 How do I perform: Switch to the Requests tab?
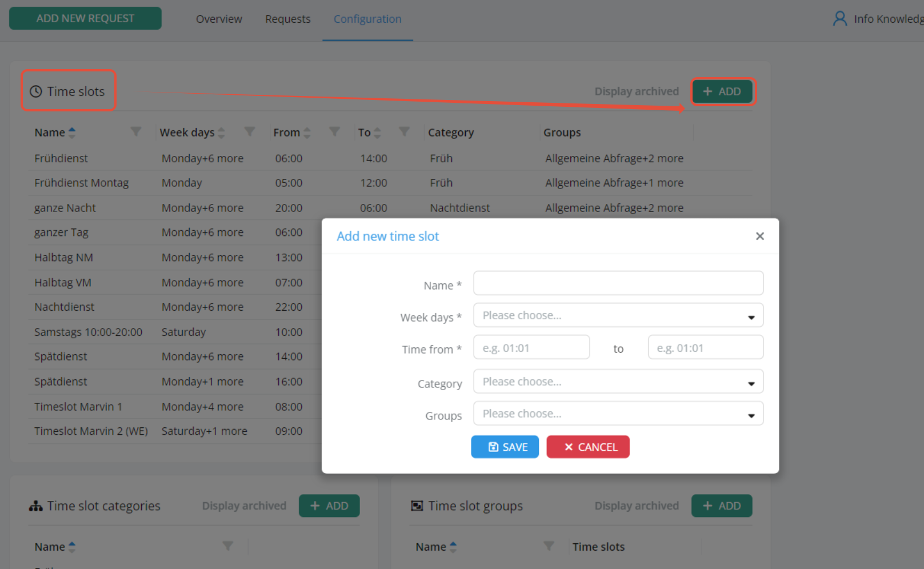pos(288,19)
